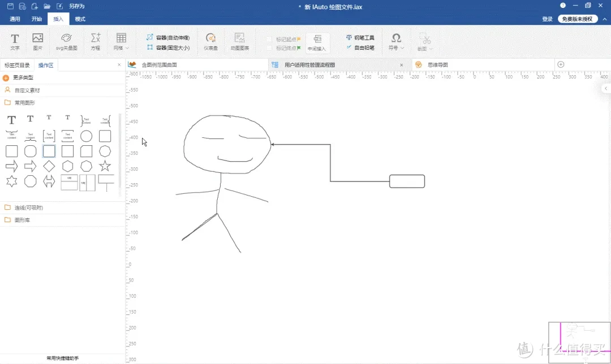The width and height of the screenshot is (611, 364).
Task: Collapse the ribbon with the top-right chevron
Action: click(605, 19)
